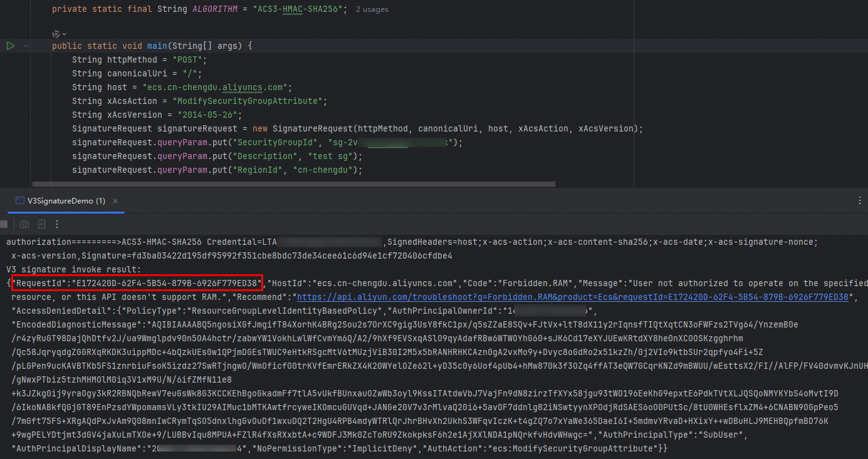
Task: Click the 'V3 signature invoke result:' line
Action: point(74,269)
